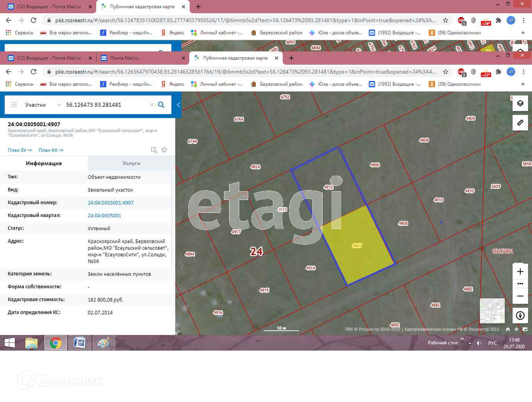The width and height of the screenshot is (532, 402).
Task: Select the yellow highlighted parcel 4907
Action: coord(357,245)
